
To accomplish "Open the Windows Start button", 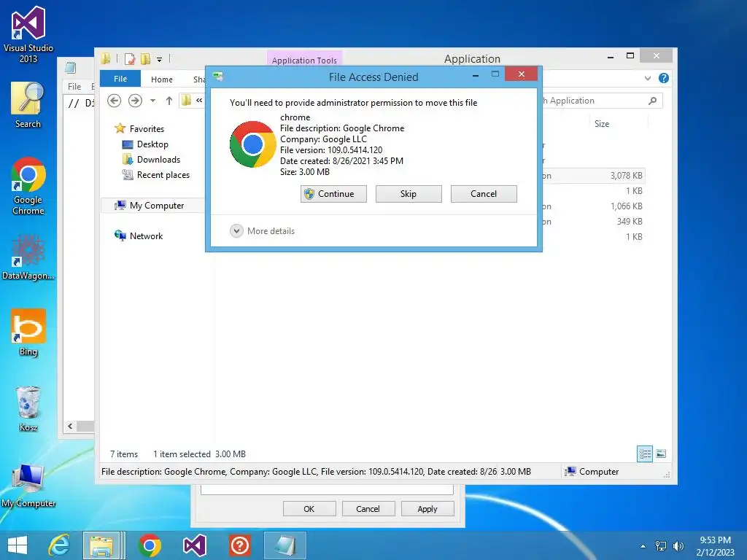I will 18,545.
